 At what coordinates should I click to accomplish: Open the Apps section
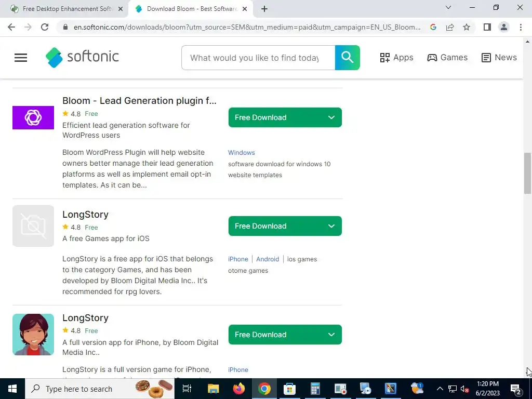tap(396, 58)
